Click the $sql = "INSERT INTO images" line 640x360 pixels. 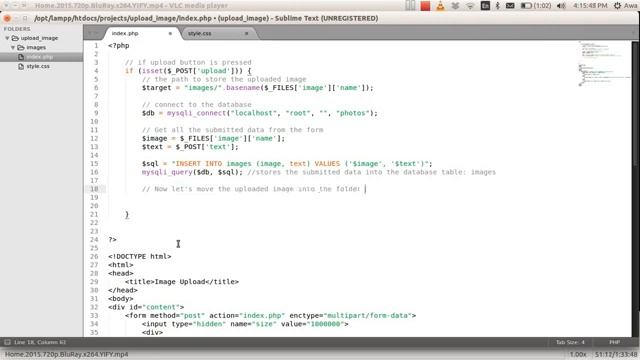[287, 164]
